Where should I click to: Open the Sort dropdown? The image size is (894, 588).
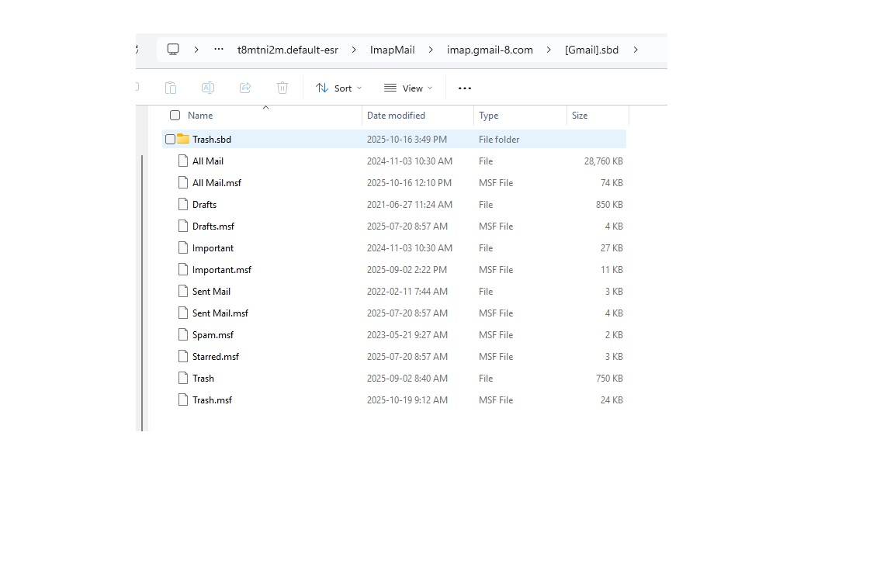click(338, 88)
